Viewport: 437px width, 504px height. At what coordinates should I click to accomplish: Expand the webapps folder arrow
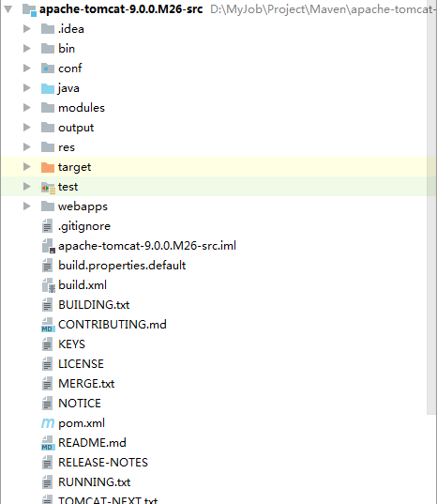coord(27,206)
